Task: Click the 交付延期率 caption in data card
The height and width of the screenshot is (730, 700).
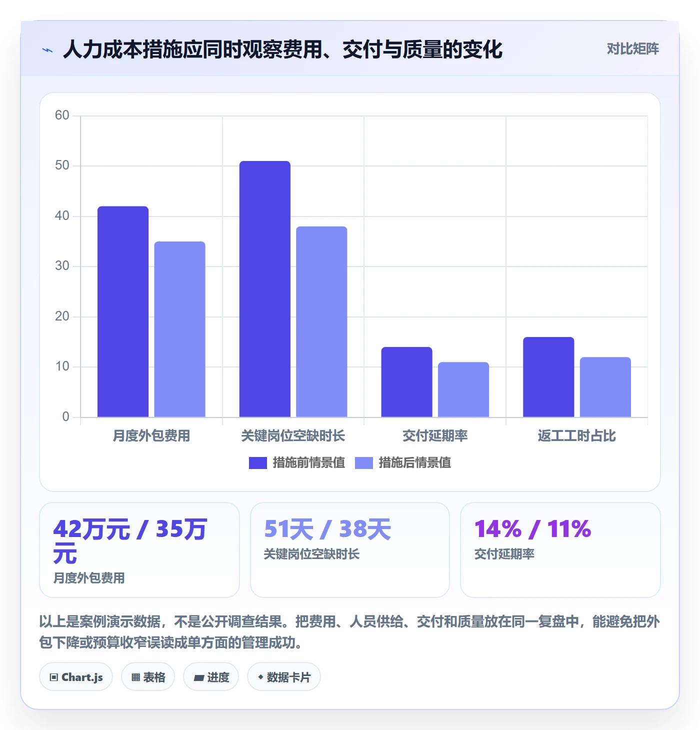Action: [x=504, y=554]
